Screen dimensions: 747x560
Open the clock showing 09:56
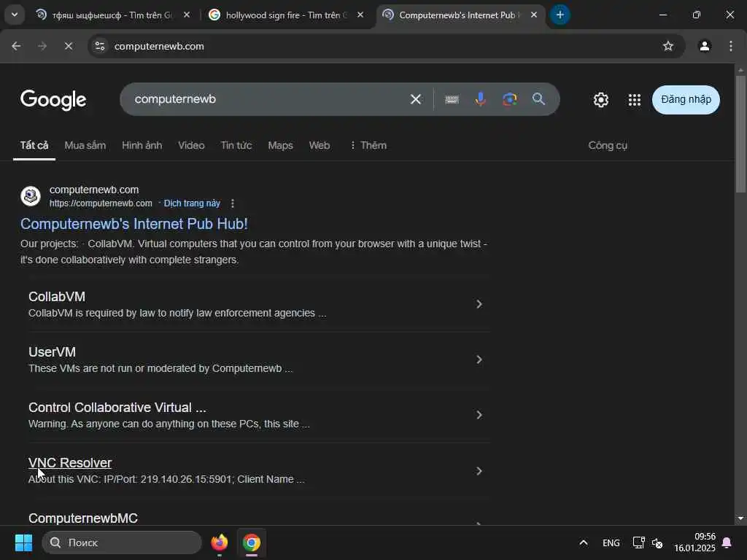(694, 542)
